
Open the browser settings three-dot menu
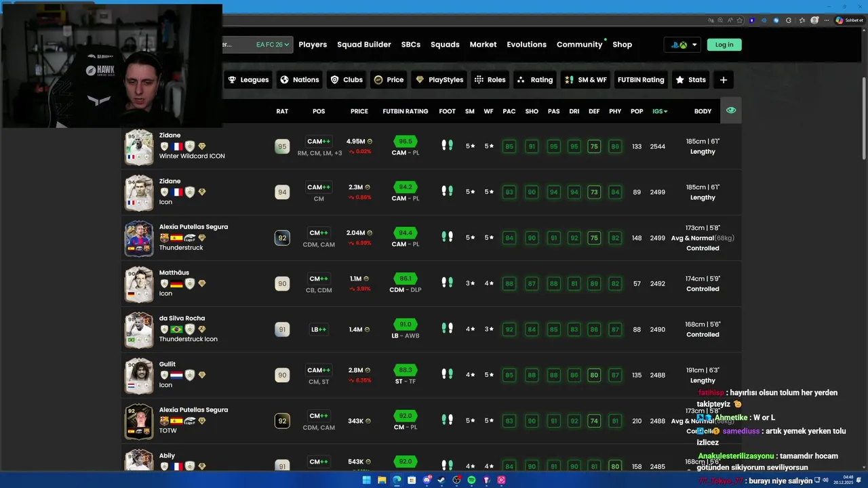click(827, 20)
